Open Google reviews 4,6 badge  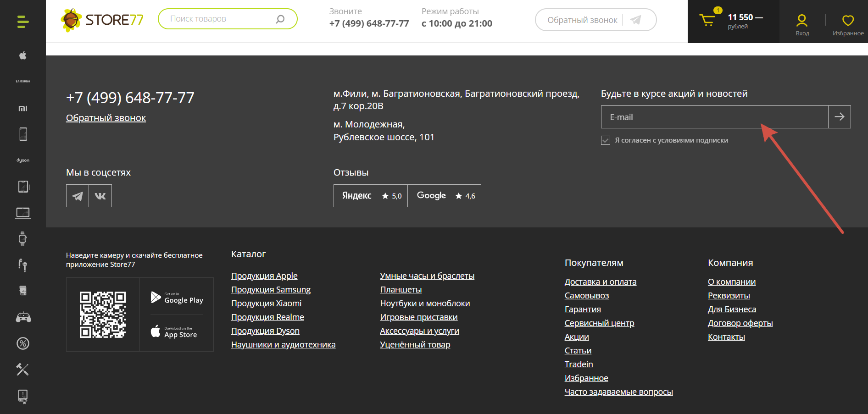[x=445, y=196]
